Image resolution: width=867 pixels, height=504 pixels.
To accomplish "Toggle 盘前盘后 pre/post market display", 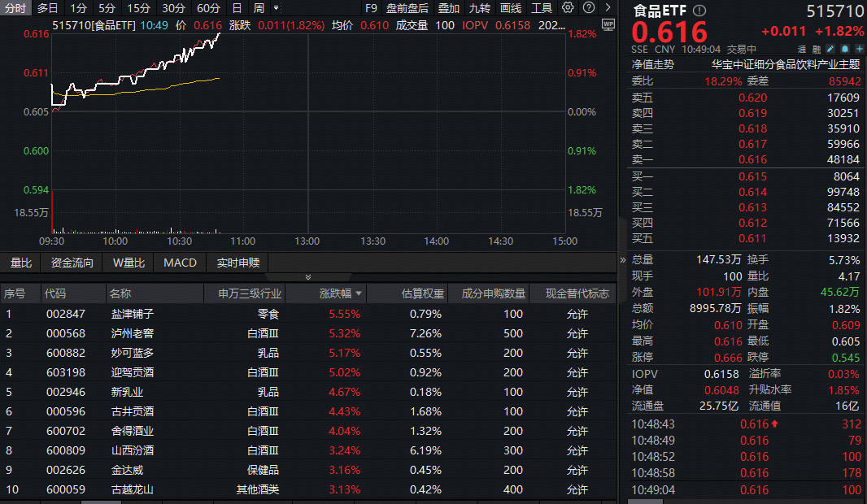I will 408,8.
